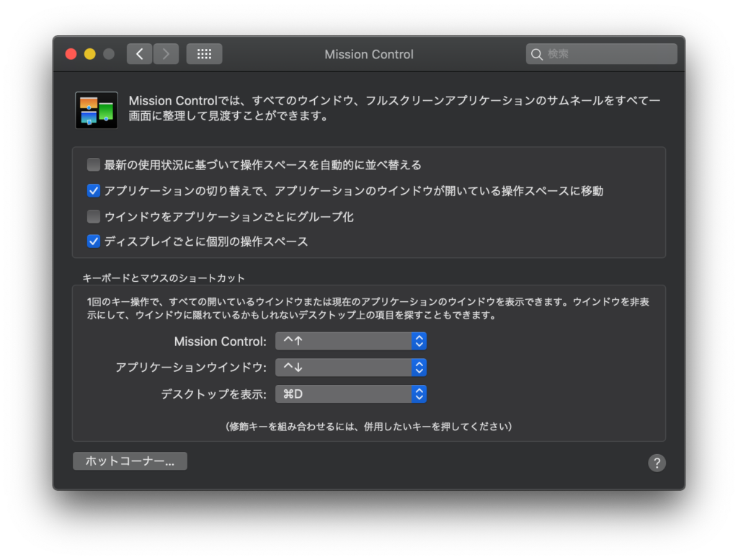Close the window with the red button
This screenshot has height=560, width=738.
pyautogui.click(x=71, y=54)
